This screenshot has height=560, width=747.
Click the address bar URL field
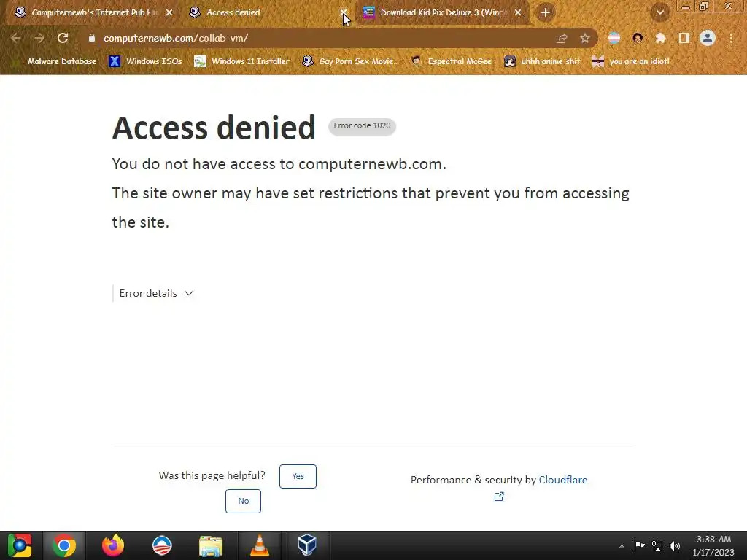pos(324,38)
